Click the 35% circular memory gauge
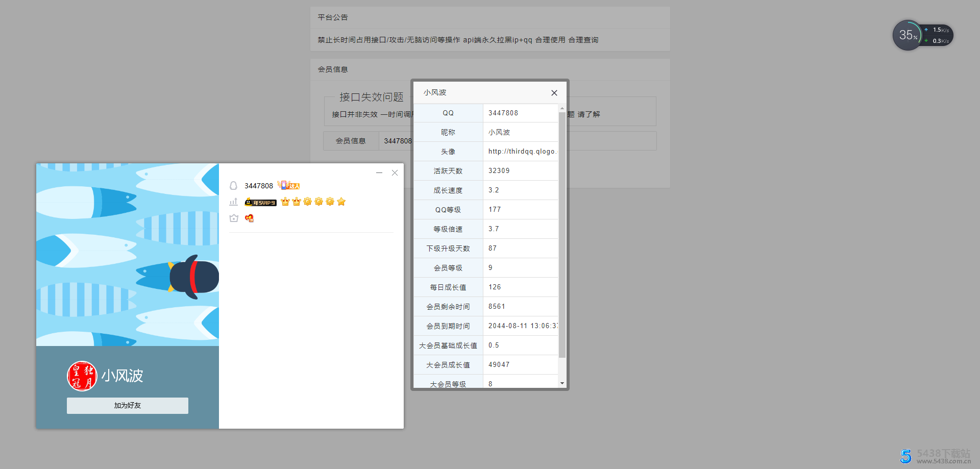 coord(908,35)
